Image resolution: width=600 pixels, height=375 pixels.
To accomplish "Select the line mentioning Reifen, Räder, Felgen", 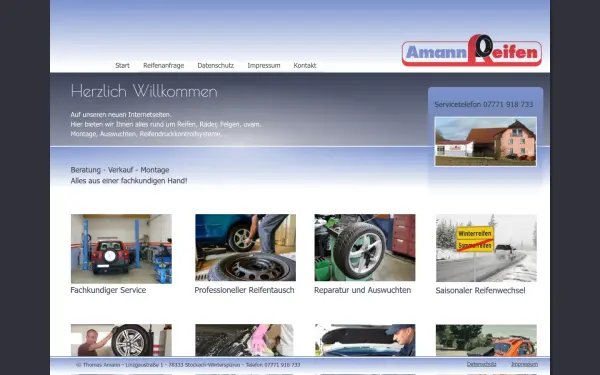I will pyautogui.click(x=166, y=124).
